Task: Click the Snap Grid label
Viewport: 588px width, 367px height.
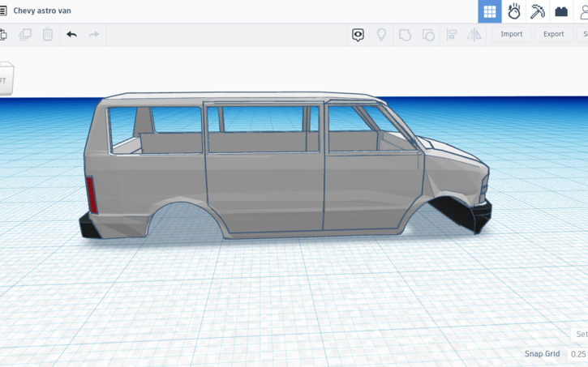Action: 542,354
